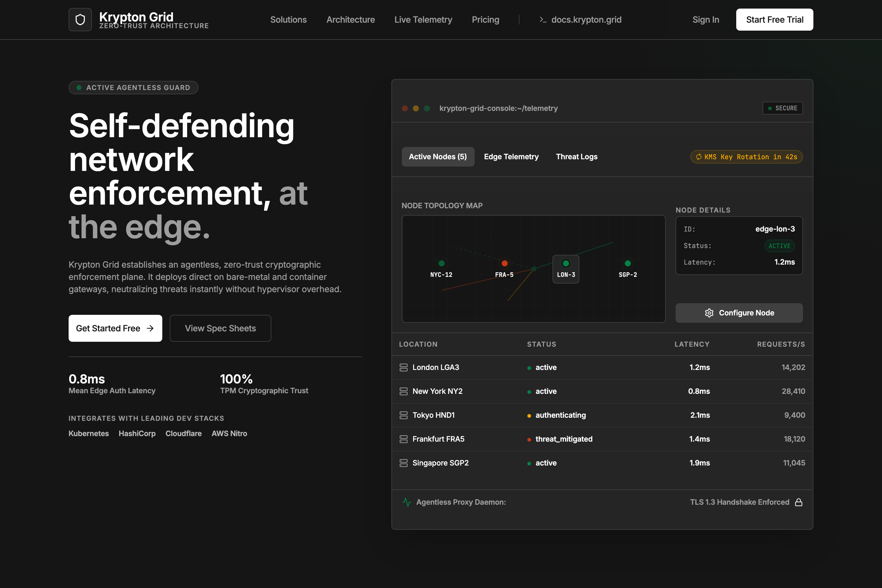Click the KMS Key Rotation in 42s badge
Screen dimensions: 882x588
point(747,157)
